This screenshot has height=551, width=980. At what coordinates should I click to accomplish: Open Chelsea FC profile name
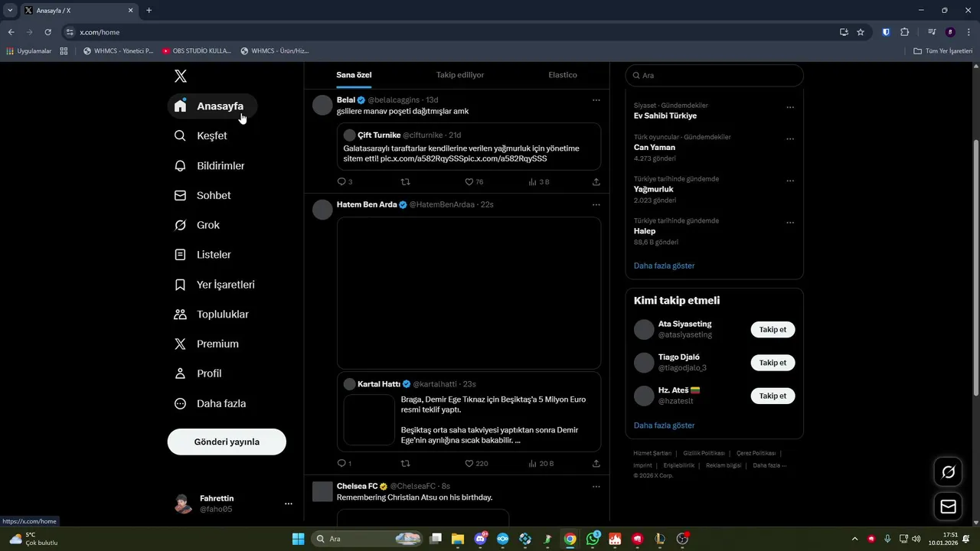pos(357,486)
